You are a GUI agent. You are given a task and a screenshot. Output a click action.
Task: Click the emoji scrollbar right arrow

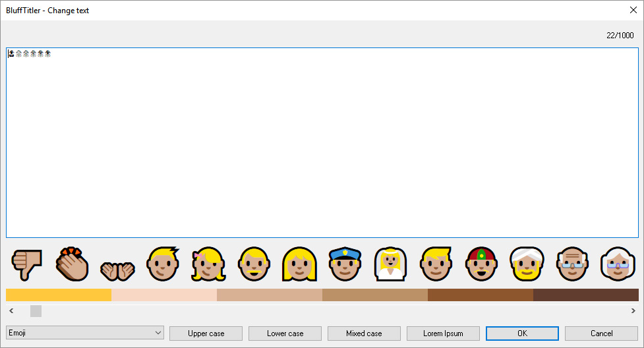(633, 311)
